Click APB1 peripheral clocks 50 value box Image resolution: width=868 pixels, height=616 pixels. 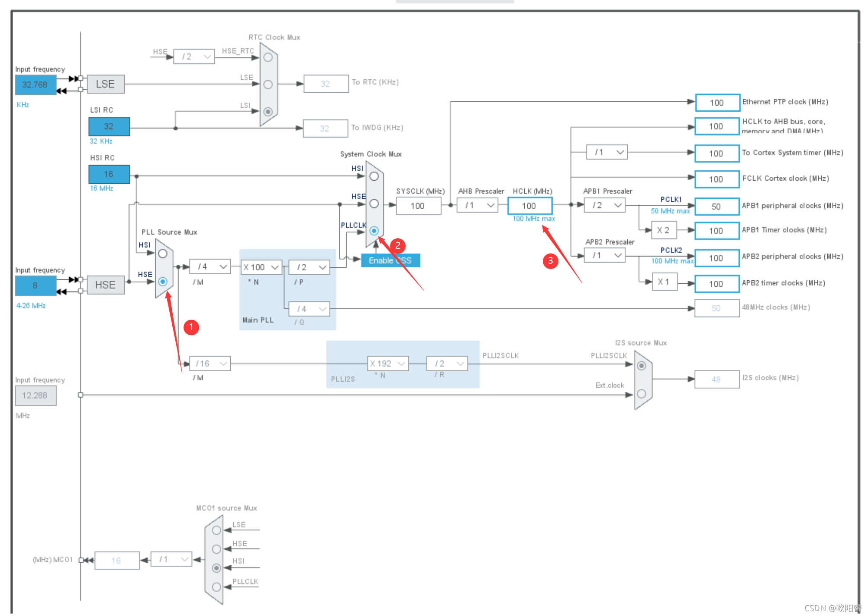click(717, 207)
